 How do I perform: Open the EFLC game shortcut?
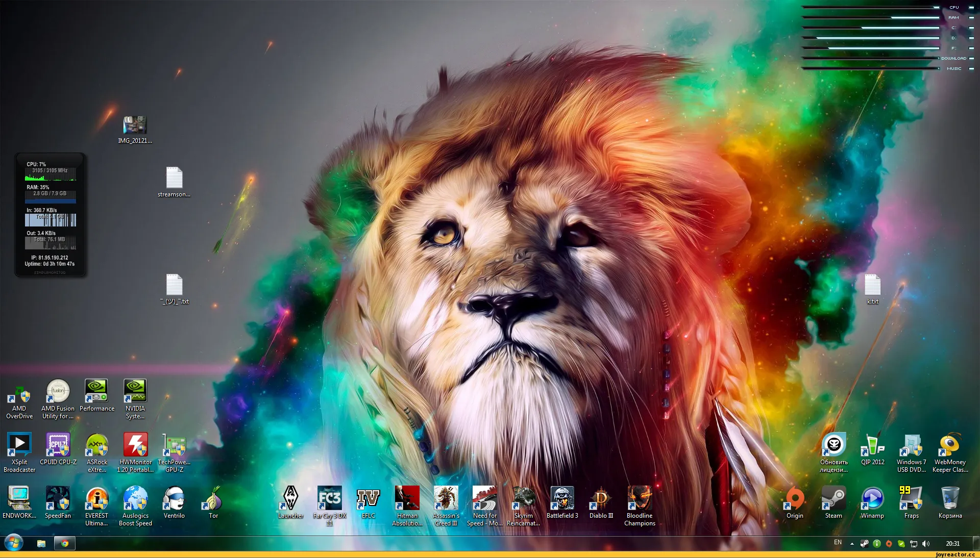[x=368, y=502]
